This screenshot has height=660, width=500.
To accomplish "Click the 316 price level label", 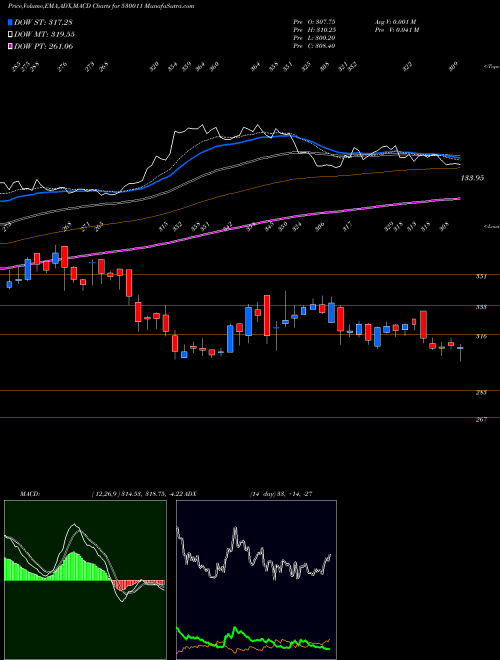I will click(481, 336).
